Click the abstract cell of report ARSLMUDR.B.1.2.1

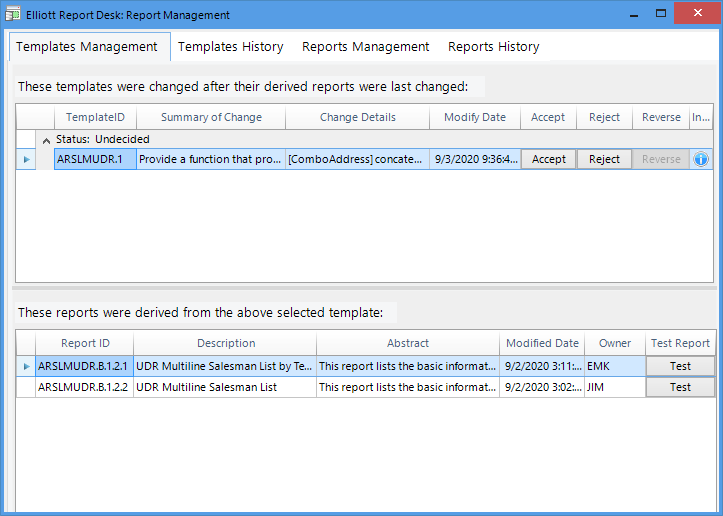pyautogui.click(x=408, y=366)
